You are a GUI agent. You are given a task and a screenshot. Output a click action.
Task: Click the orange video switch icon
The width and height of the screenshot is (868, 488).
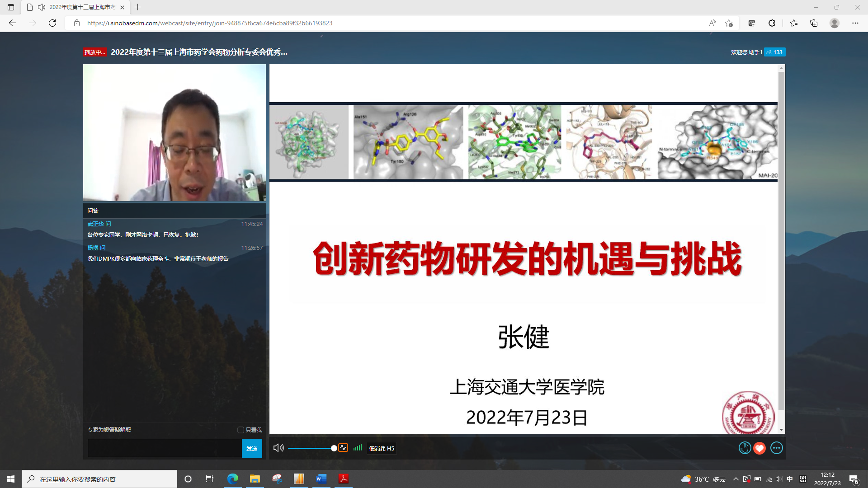click(343, 448)
